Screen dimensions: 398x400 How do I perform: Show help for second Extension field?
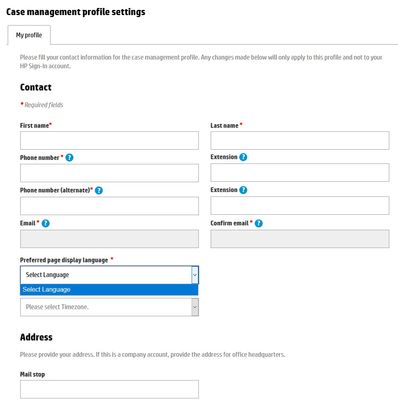click(x=243, y=190)
